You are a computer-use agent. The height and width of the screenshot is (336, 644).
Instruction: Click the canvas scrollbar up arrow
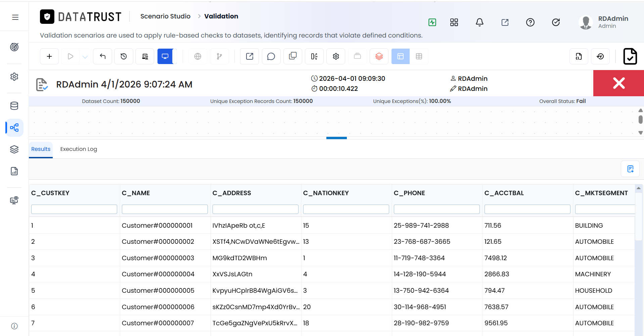[640, 110]
